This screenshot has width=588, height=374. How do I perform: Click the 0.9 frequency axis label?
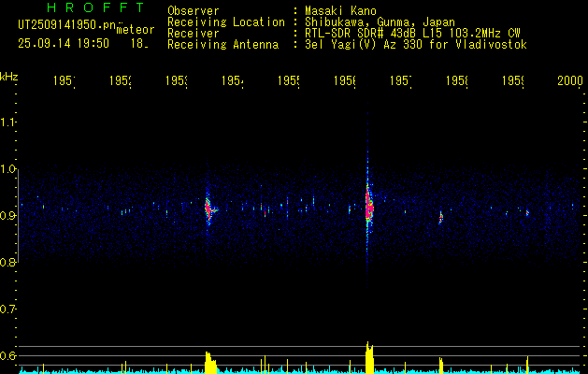(8, 215)
